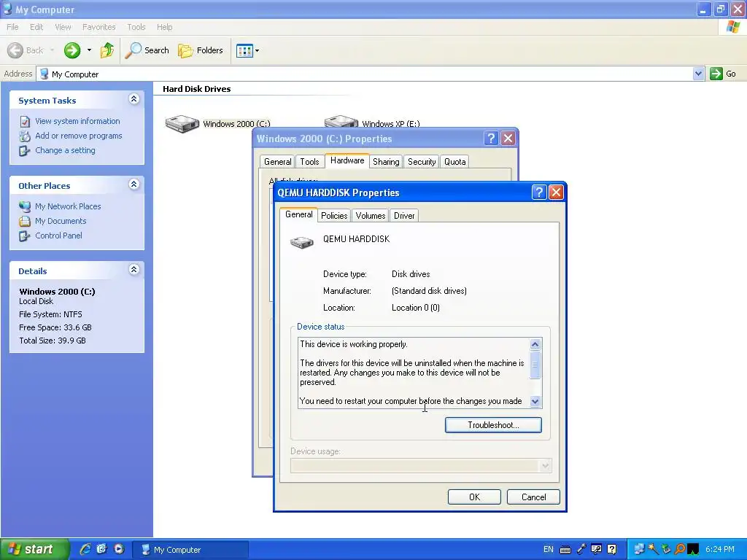Switch to the Volumes tab
This screenshot has width=747, height=560.
pyautogui.click(x=370, y=216)
